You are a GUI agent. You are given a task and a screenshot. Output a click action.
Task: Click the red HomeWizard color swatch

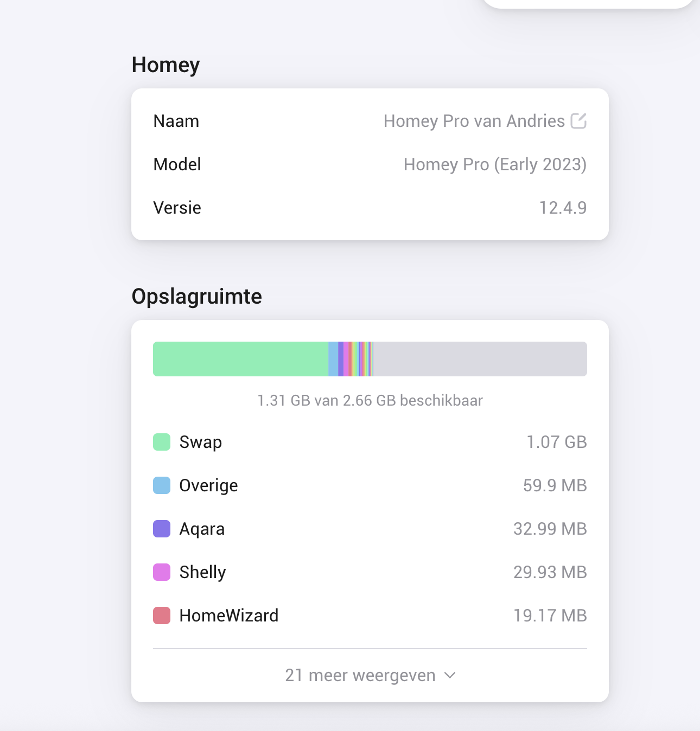click(x=162, y=615)
